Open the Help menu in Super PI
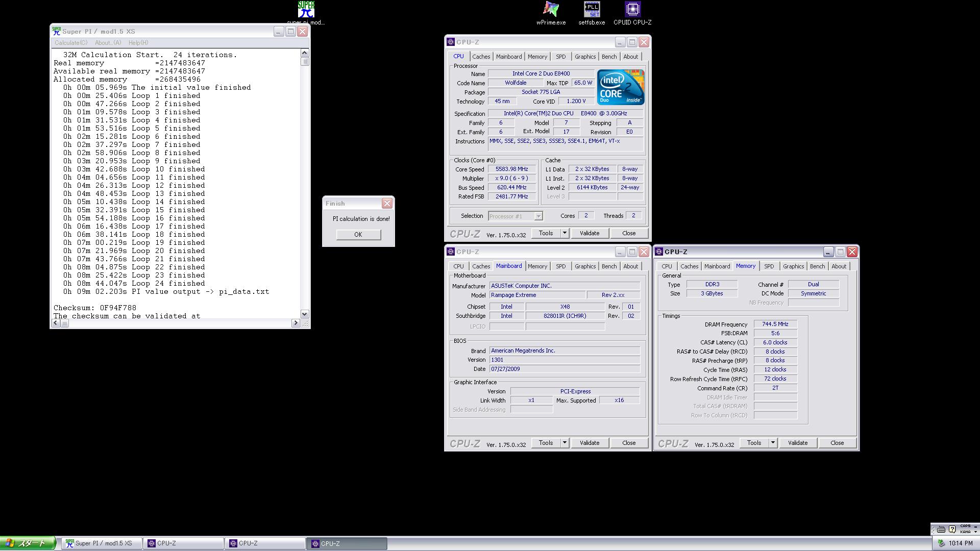Viewport: 980px width, 551px height. tap(138, 43)
